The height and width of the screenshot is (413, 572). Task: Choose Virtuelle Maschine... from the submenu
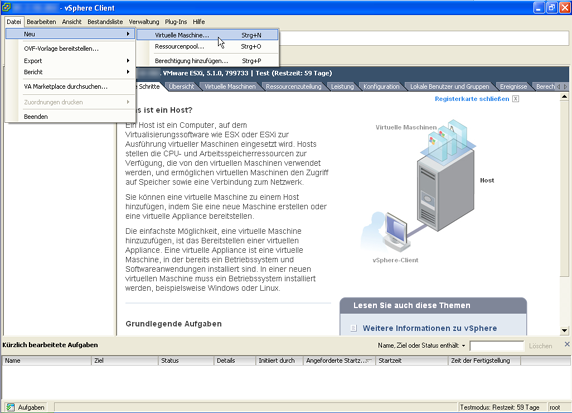(207, 35)
